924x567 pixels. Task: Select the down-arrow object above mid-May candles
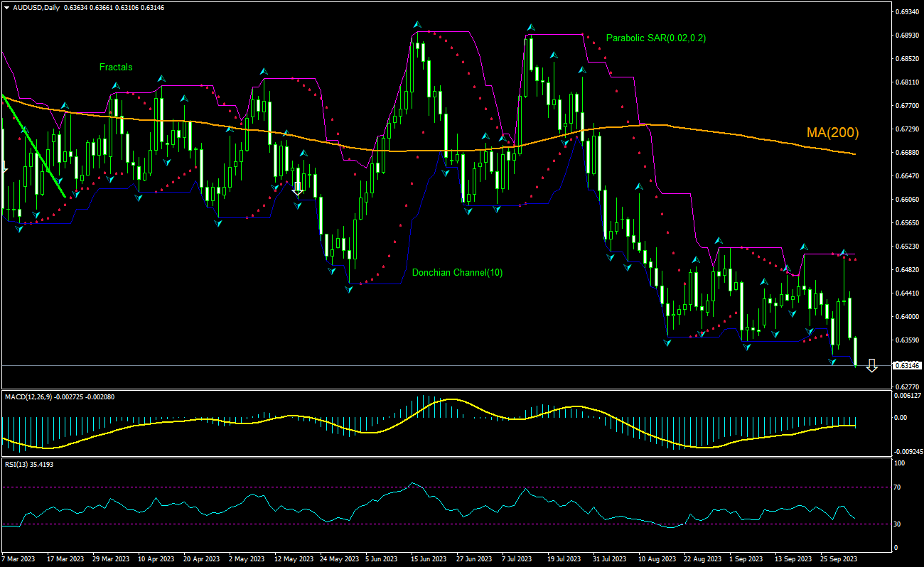click(297, 189)
